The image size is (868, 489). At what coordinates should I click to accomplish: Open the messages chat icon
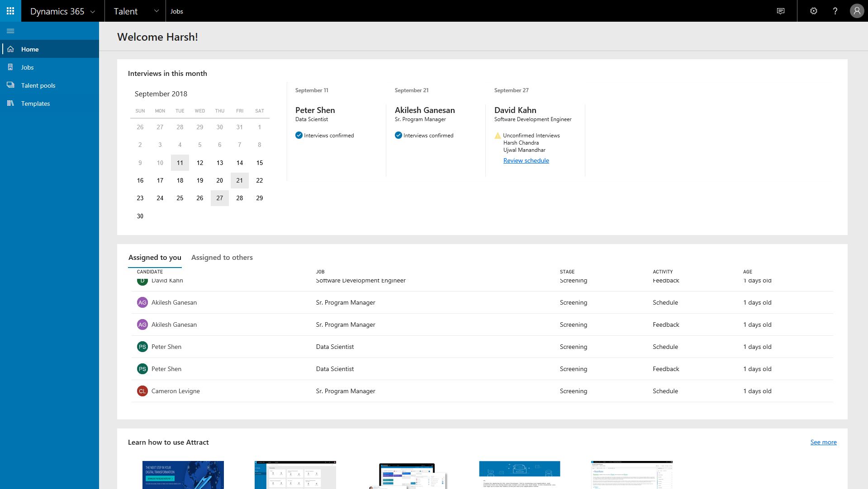(781, 11)
